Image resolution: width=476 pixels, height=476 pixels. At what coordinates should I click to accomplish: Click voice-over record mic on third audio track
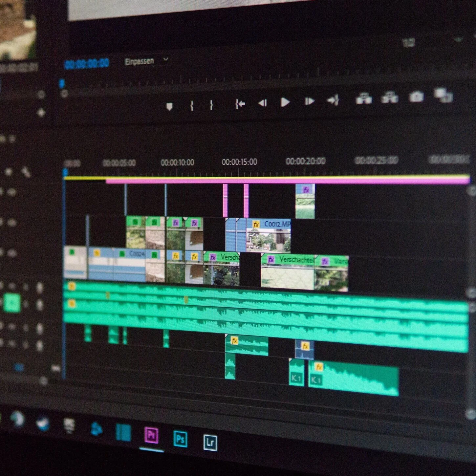click(x=40, y=329)
